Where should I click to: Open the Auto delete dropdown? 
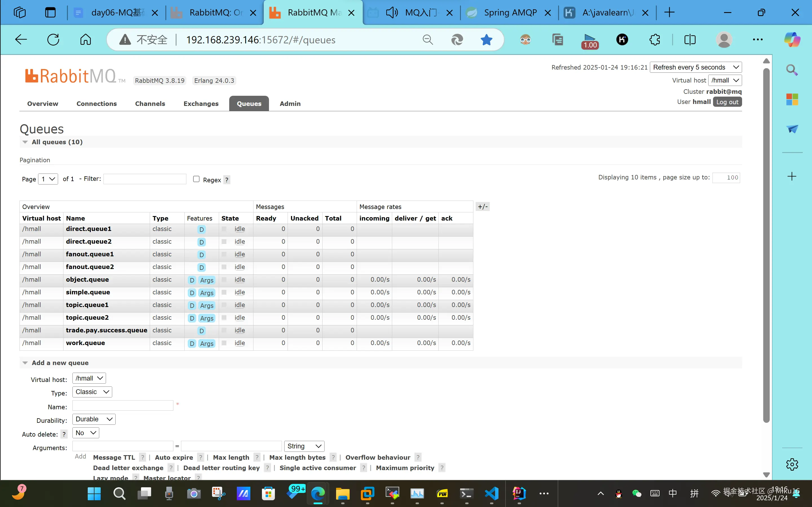coord(85,433)
